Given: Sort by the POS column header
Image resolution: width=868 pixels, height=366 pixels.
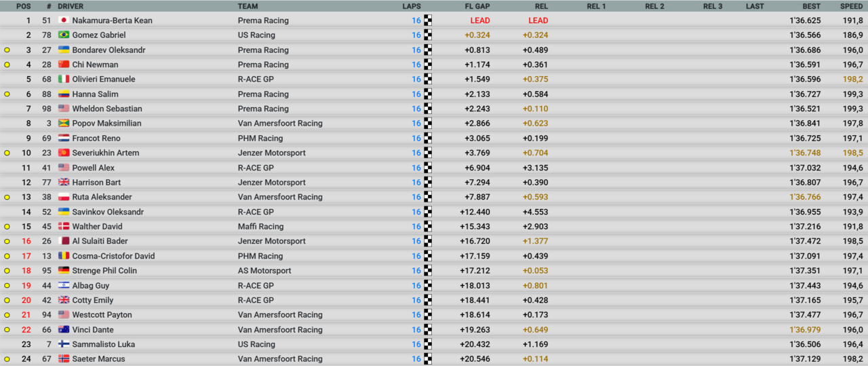Looking at the screenshot, I should pyautogui.click(x=23, y=6).
